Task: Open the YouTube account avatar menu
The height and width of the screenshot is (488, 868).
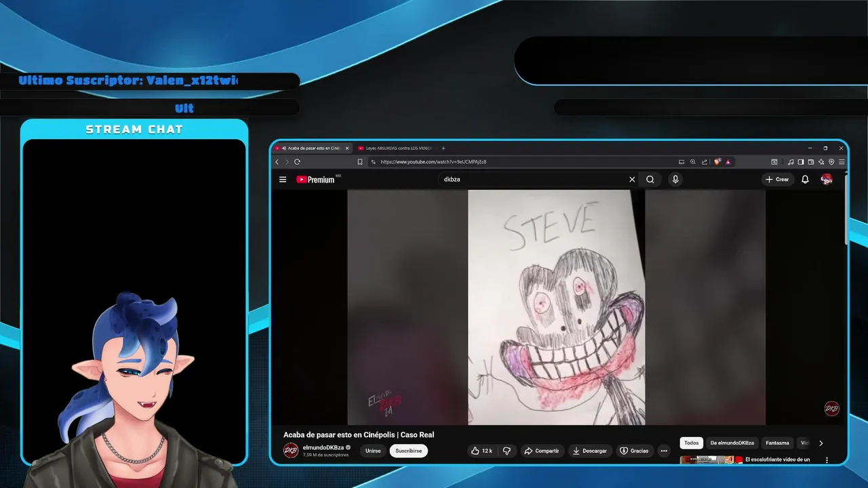Action: coord(827,180)
